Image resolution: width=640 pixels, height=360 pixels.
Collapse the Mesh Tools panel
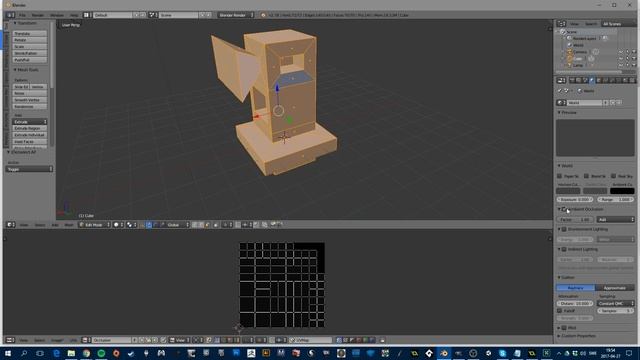point(26,70)
